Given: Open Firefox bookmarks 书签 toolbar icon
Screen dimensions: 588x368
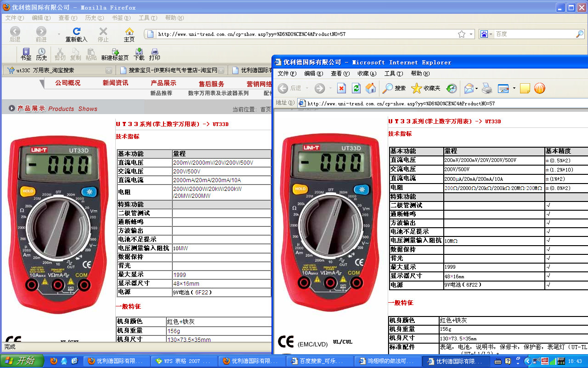Looking at the screenshot, I should [26, 54].
